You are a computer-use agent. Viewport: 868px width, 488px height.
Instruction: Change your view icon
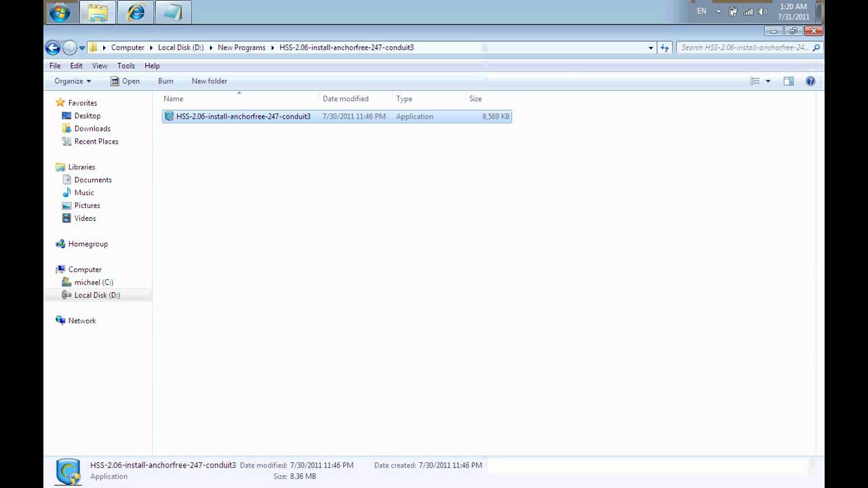tap(755, 81)
